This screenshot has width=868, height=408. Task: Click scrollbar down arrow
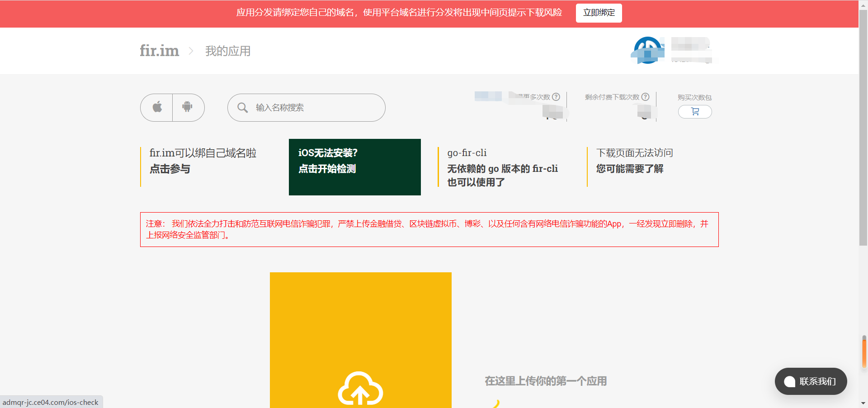pos(863,403)
